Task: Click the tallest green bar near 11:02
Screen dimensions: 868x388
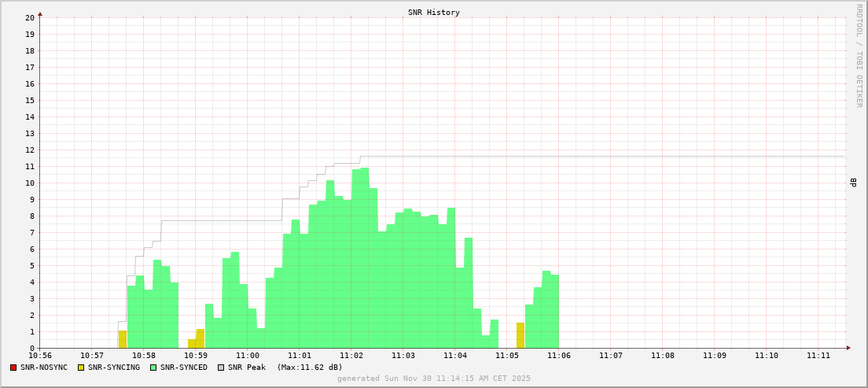Action: (x=364, y=258)
